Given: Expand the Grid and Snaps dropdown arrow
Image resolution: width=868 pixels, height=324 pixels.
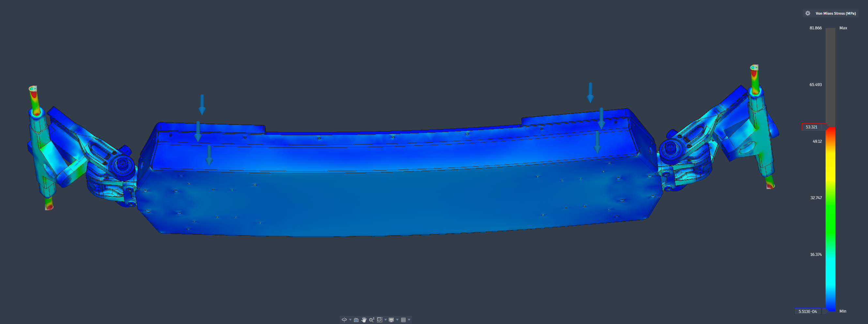Looking at the screenshot, I should click(409, 320).
